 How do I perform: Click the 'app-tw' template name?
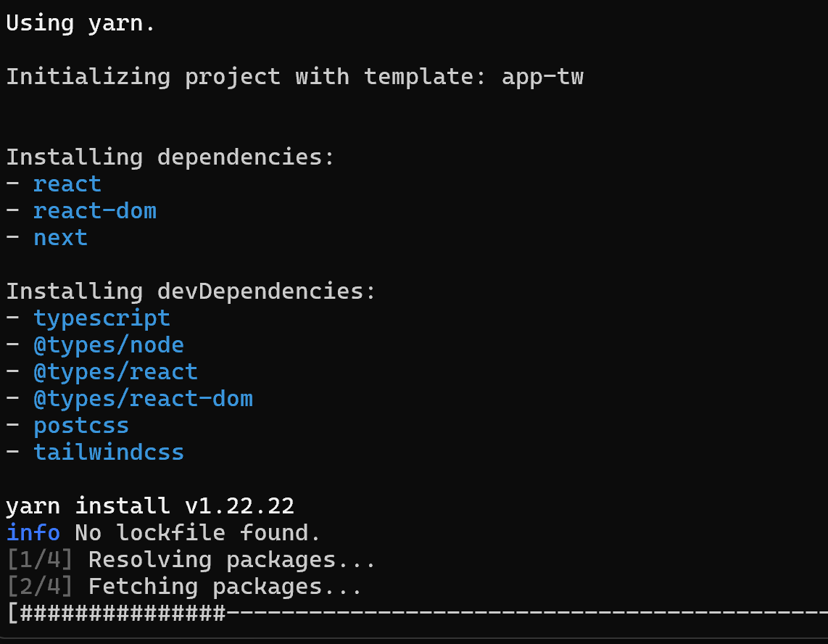542,77
